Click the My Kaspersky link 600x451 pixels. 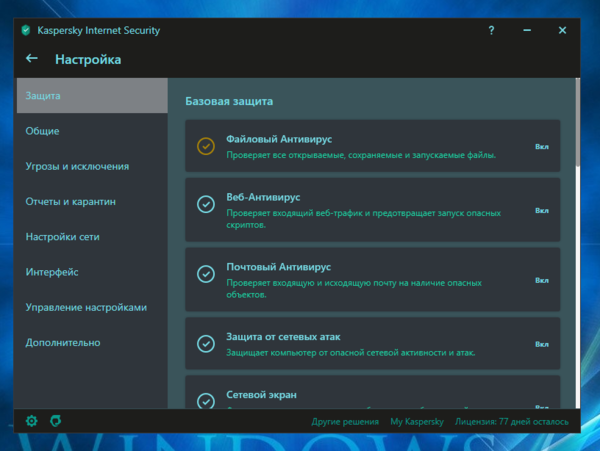coord(415,422)
